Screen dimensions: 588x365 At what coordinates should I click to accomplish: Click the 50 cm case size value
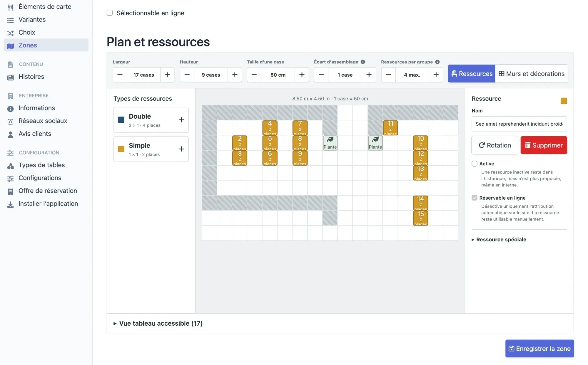tap(278, 75)
